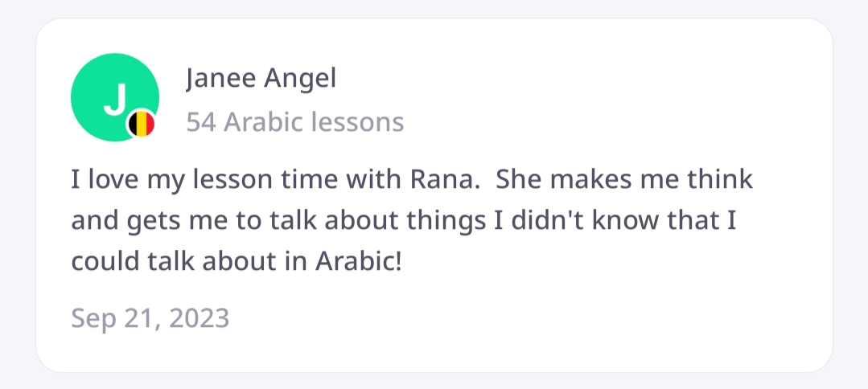Viewport: 868px width, 389px height.
Task: Click the "54 Arabic lessons" label
Action: coord(294,122)
